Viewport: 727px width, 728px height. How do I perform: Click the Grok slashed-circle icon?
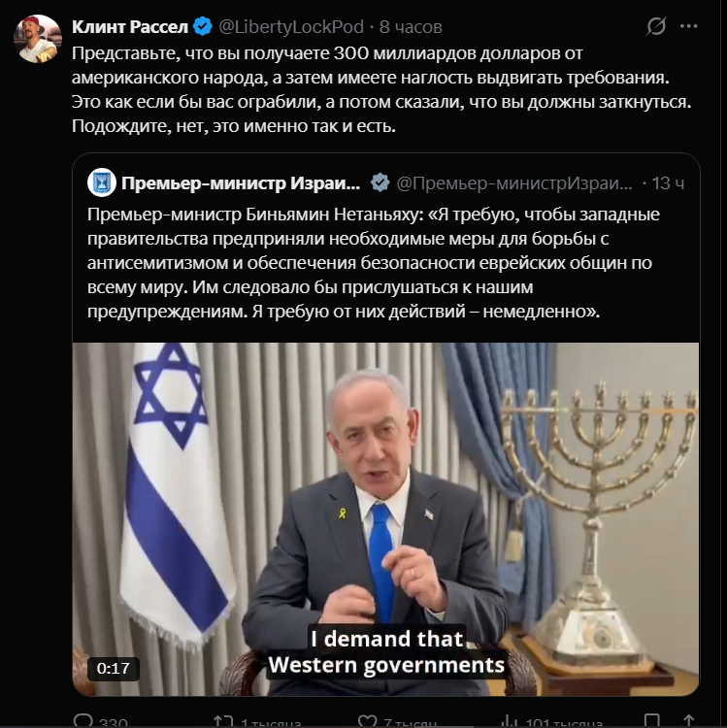pos(656,26)
